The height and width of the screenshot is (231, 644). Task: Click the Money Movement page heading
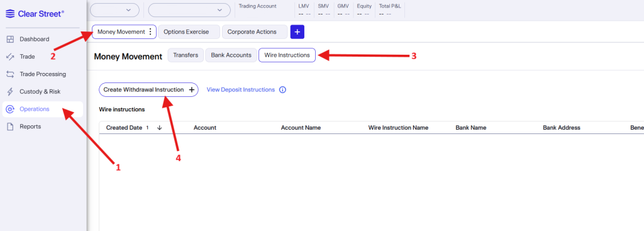click(x=128, y=57)
